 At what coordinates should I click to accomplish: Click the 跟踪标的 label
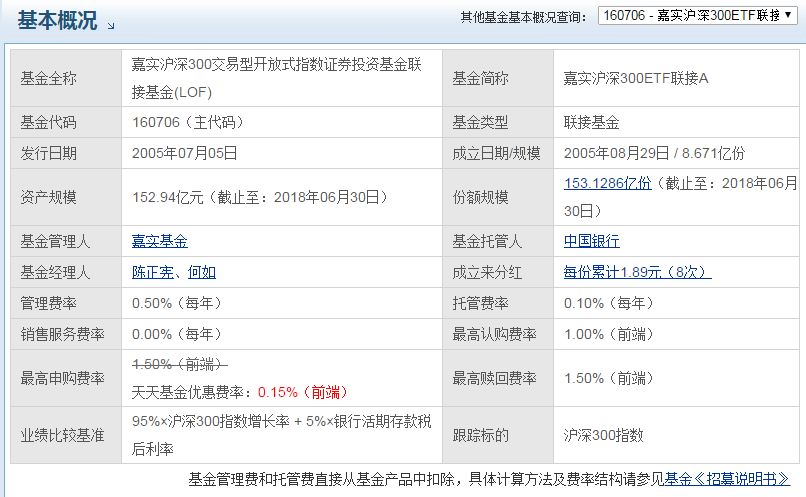tap(480, 435)
